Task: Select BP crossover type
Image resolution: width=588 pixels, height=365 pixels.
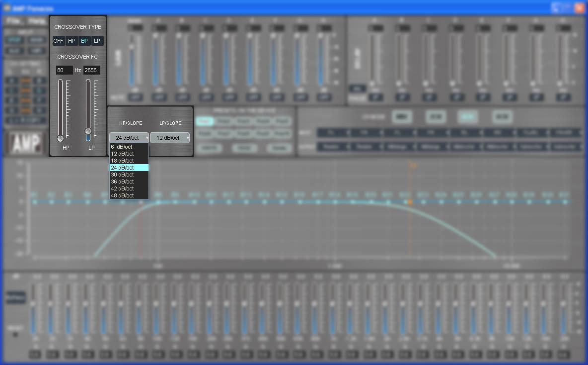Action: pyautogui.click(x=84, y=41)
